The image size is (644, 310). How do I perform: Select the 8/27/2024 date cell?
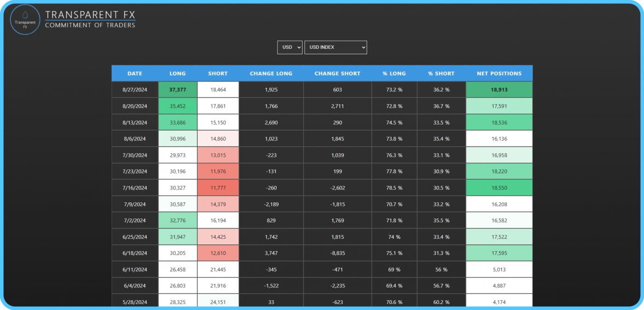(135, 90)
